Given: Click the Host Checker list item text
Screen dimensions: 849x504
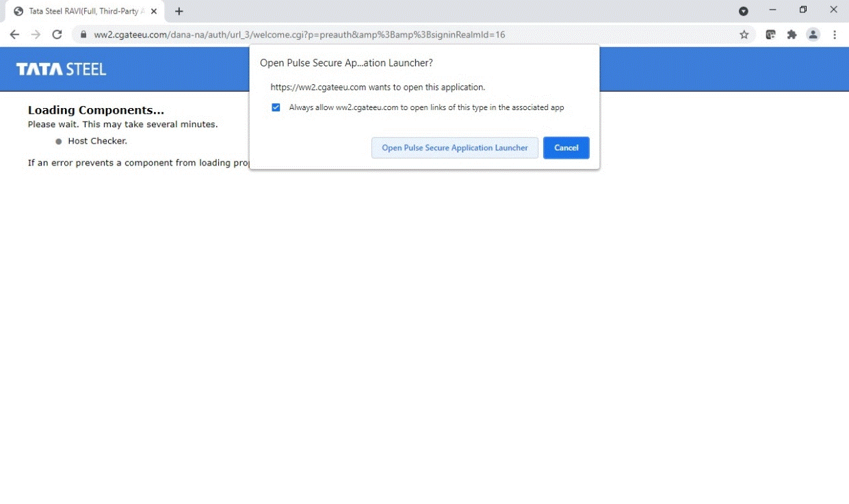Looking at the screenshot, I should (x=98, y=141).
